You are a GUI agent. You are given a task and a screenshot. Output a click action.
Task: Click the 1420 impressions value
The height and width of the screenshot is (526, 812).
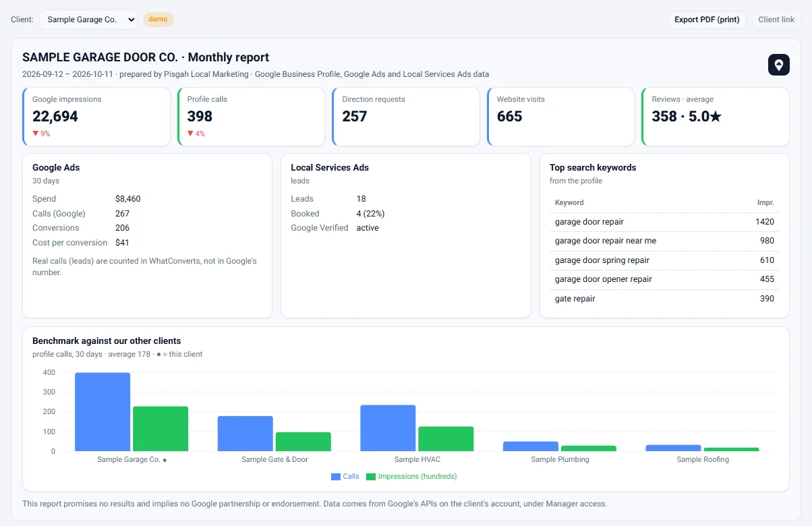[765, 222]
